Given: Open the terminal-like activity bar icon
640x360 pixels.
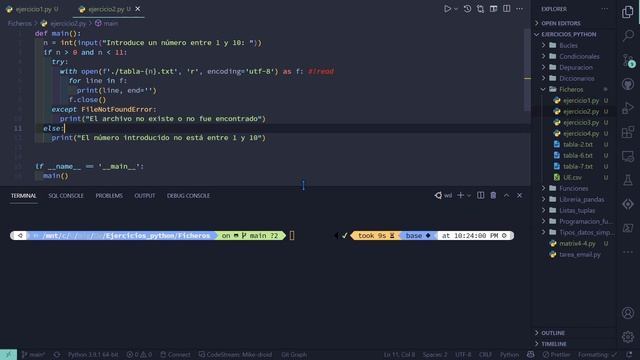Looking at the screenshot, I should click(x=628, y=228).
